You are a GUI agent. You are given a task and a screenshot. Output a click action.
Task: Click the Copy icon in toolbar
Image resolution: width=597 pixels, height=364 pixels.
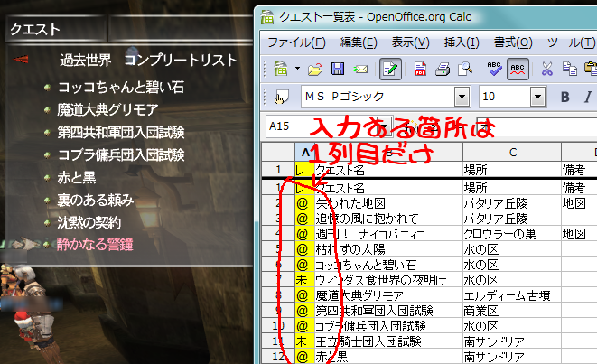coord(570,69)
